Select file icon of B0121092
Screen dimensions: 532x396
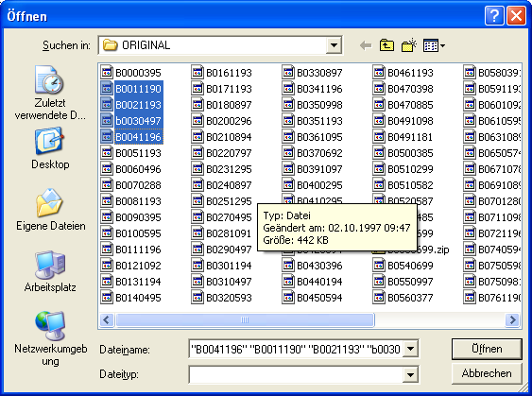107,266
